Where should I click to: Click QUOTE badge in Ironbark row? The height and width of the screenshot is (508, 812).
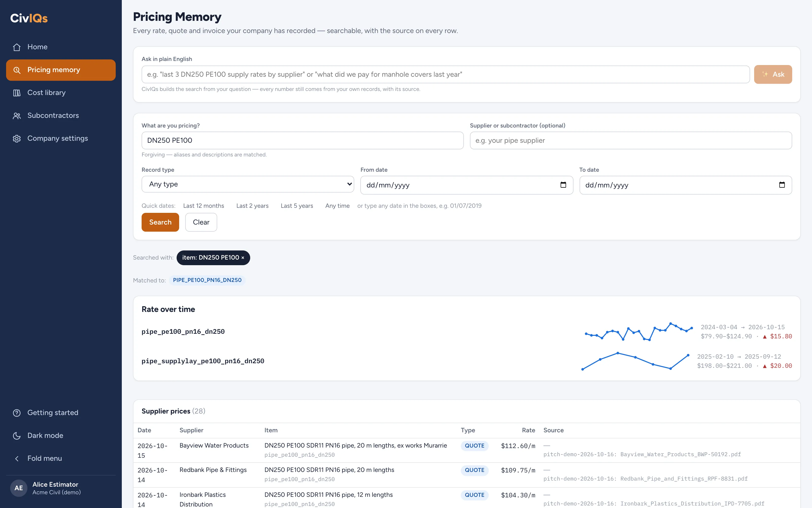point(475,495)
